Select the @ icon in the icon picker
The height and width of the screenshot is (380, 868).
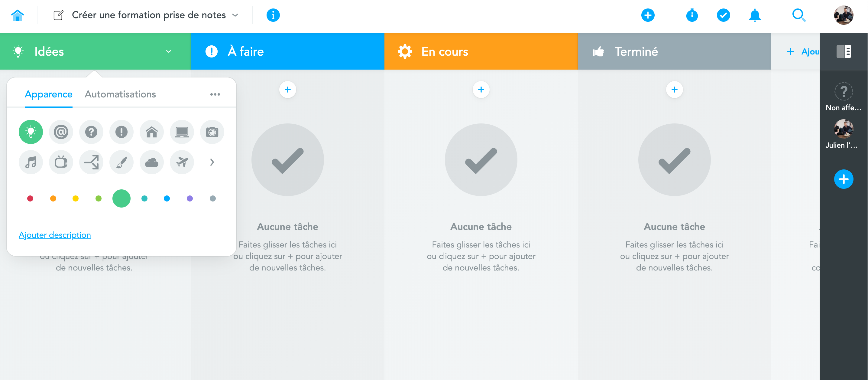(61, 132)
